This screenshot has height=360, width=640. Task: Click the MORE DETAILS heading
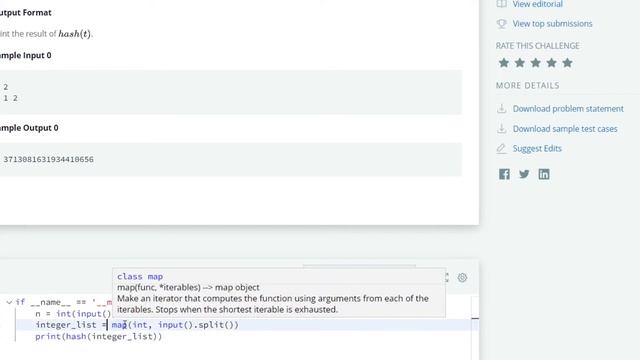point(527,86)
